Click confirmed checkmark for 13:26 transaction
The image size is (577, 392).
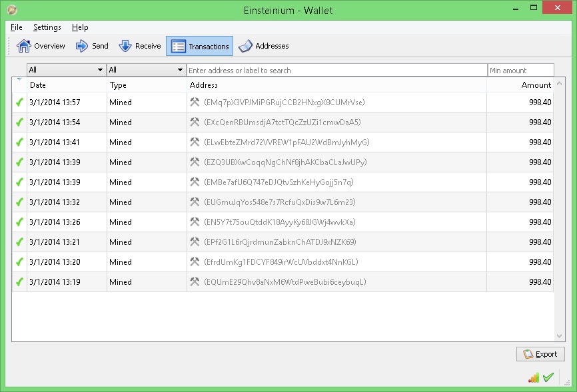[x=19, y=222]
